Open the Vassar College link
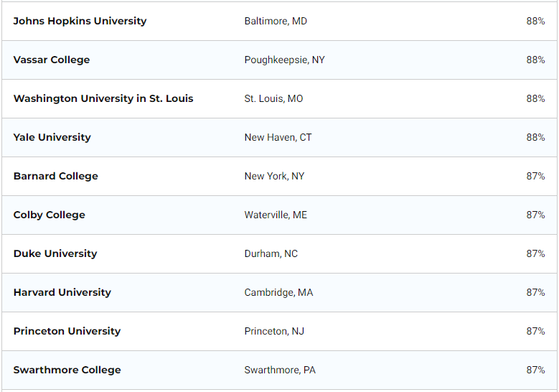This screenshot has height=392, width=559. 52,60
